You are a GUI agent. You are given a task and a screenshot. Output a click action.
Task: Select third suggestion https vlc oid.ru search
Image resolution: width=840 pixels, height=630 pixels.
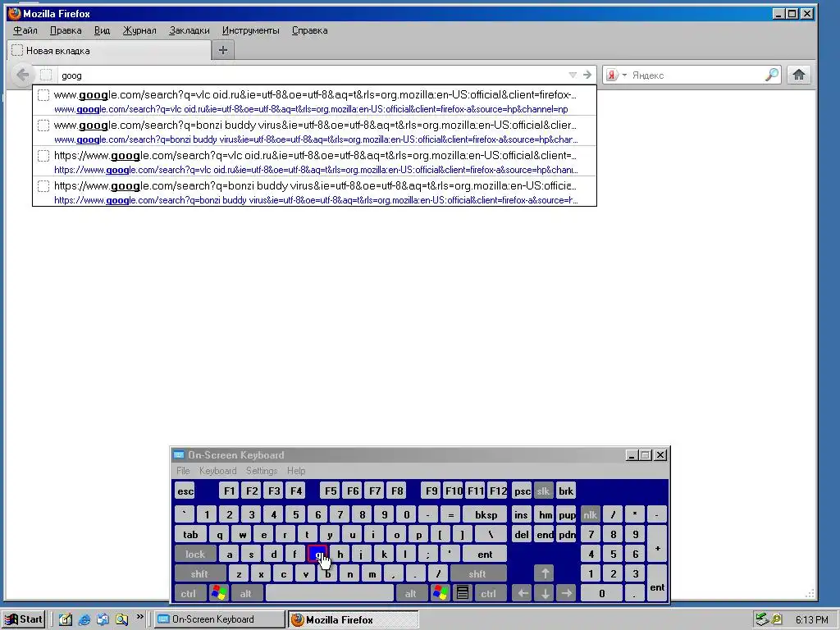[314, 162]
